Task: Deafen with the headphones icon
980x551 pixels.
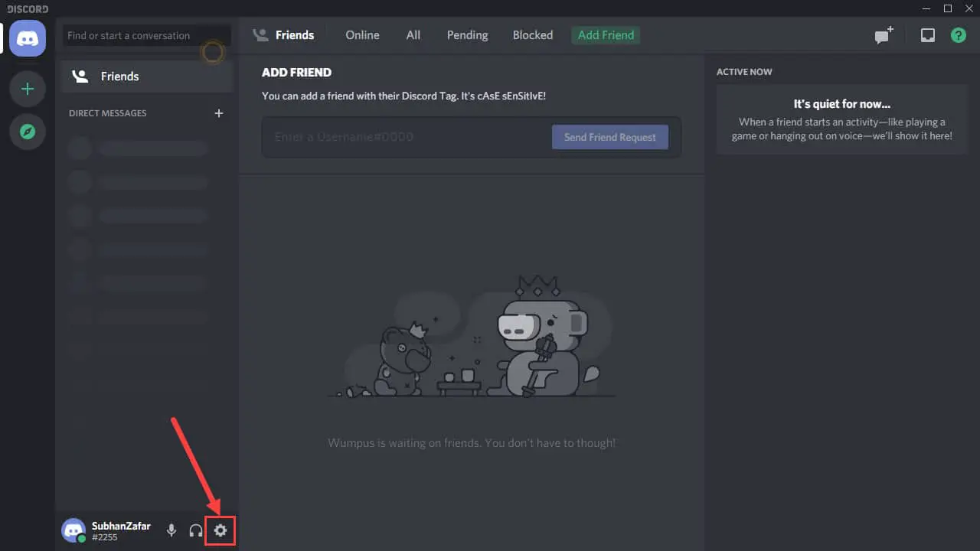Action: pos(196,530)
